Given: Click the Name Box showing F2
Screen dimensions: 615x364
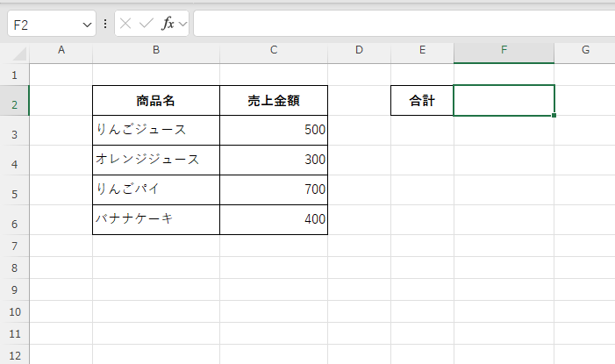Looking at the screenshot, I should [52, 24].
